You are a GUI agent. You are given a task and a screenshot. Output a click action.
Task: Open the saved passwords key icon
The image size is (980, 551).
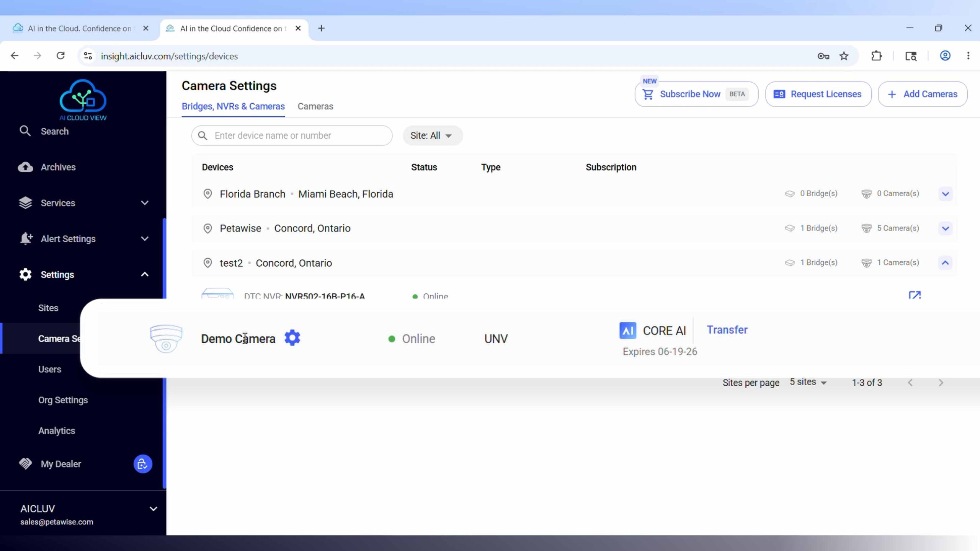823,56
